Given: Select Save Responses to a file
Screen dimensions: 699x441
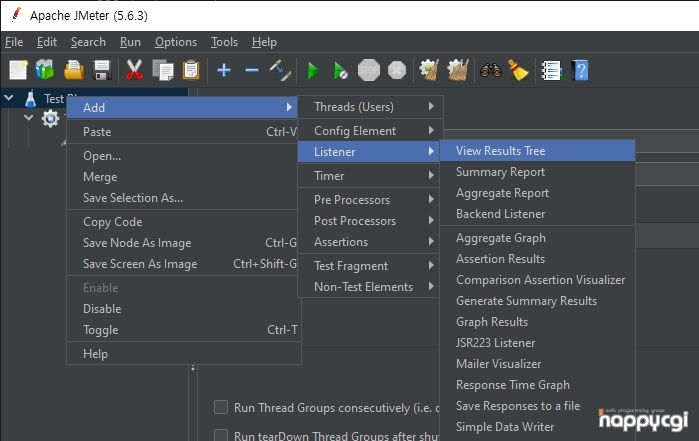Looking at the screenshot, I should click(537, 405).
